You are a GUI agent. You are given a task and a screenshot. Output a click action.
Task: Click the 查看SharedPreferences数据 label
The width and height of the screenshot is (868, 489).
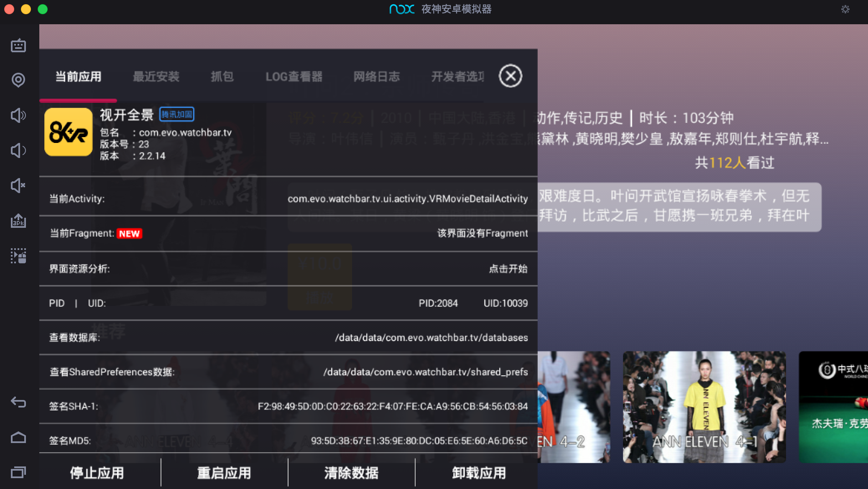click(x=112, y=372)
